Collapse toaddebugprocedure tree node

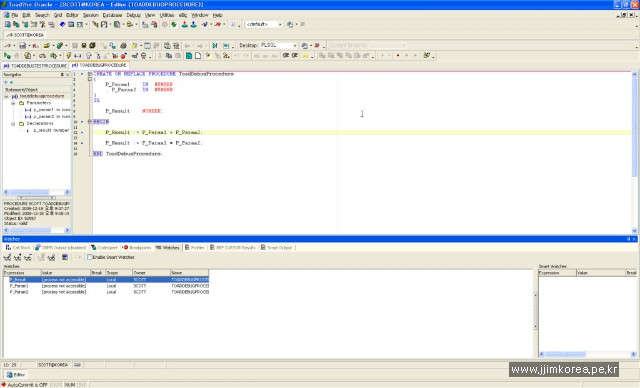(x=7, y=97)
